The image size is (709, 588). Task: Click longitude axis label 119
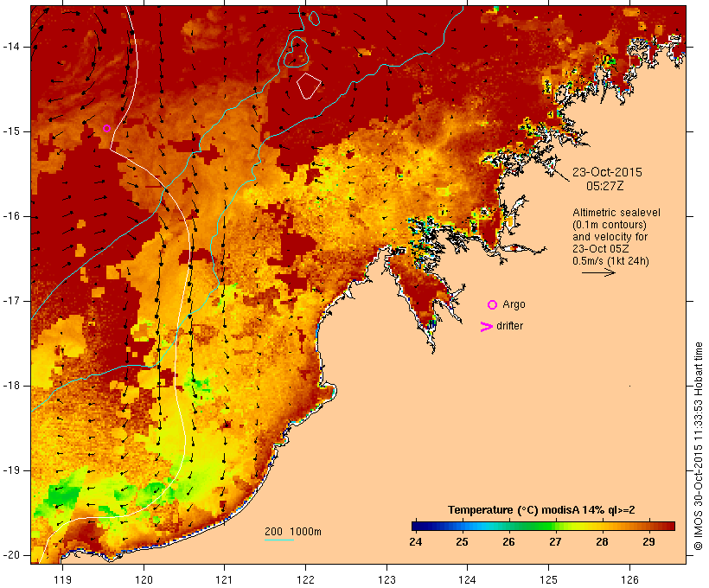click(x=62, y=579)
